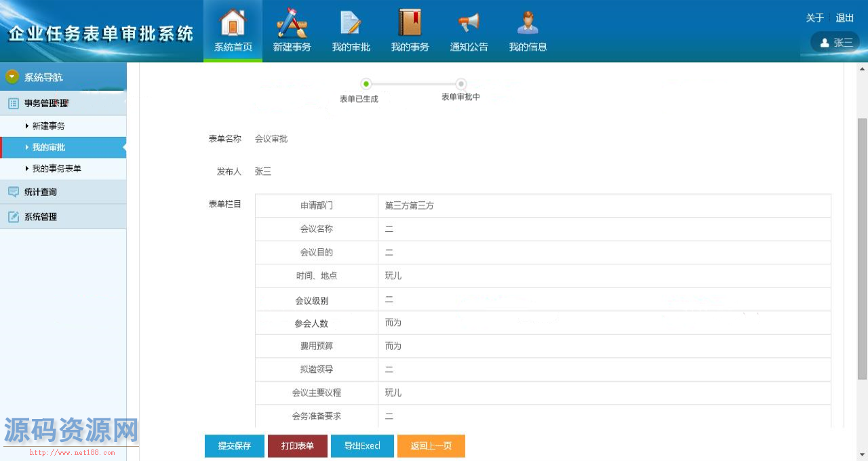
Task: Click the 会务准备要求 row label
Action: coord(317,416)
